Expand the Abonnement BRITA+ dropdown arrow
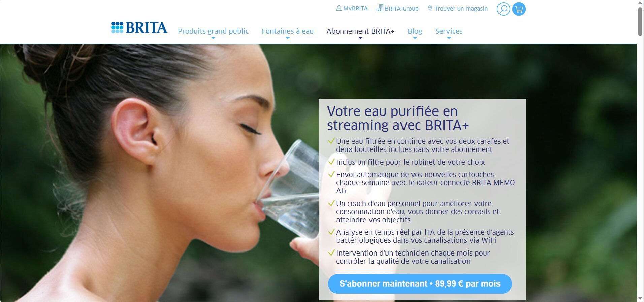The width and height of the screenshot is (644, 302). [x=360, y=38]
